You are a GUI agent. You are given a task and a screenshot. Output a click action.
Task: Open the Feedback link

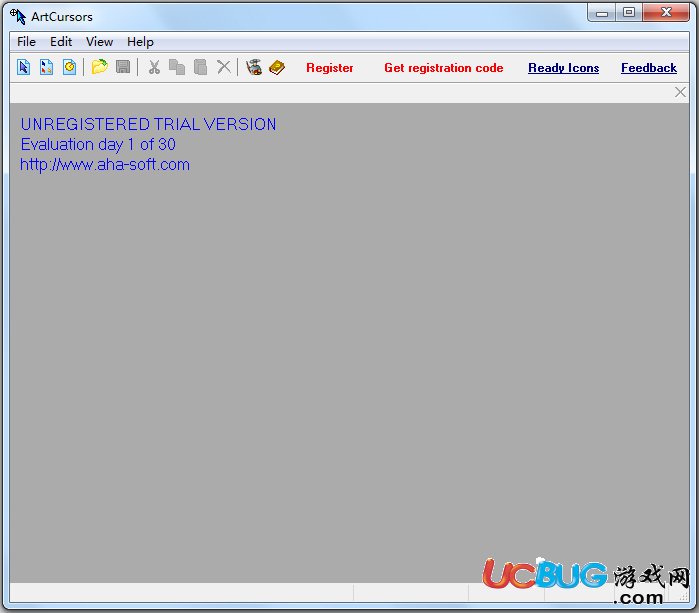point(649,68)
